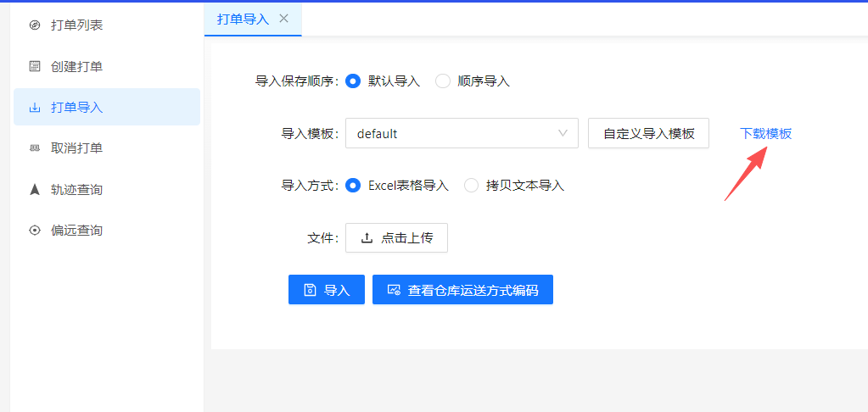Viewport: 868px width, 412px height.
Task: Click the 打单列表 compass icon
Action: [x=35, y=25]
